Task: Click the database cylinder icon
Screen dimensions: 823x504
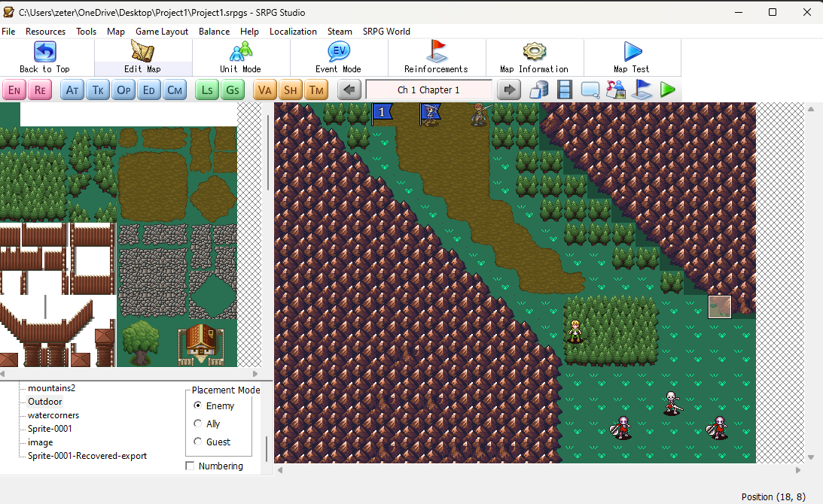Action: 539,90
